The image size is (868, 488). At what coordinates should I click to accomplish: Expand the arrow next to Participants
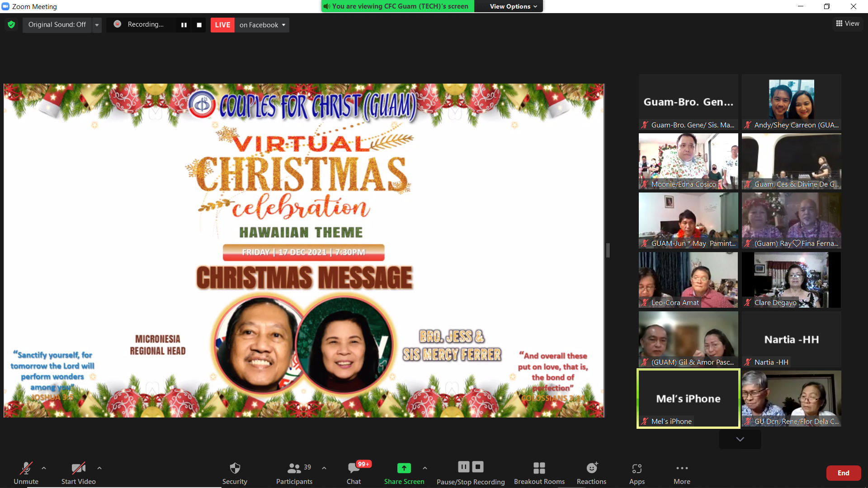click(324, 468)
